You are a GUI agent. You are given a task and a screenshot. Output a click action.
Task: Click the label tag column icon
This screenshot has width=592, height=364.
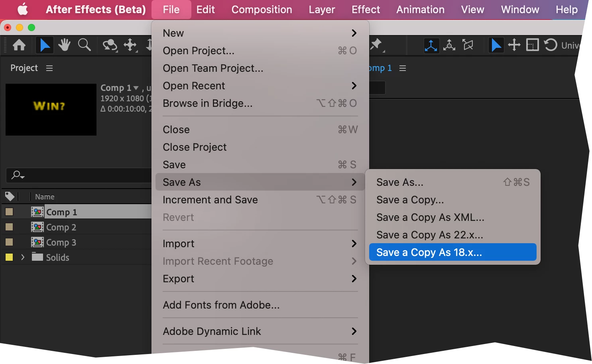pyautogui.click(x=10, y=196)
